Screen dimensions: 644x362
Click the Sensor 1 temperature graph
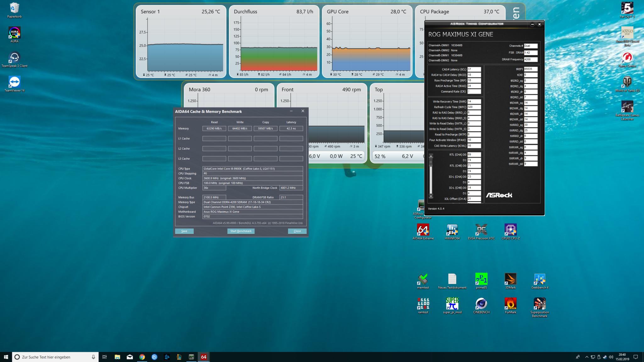(x=185, y=44)
